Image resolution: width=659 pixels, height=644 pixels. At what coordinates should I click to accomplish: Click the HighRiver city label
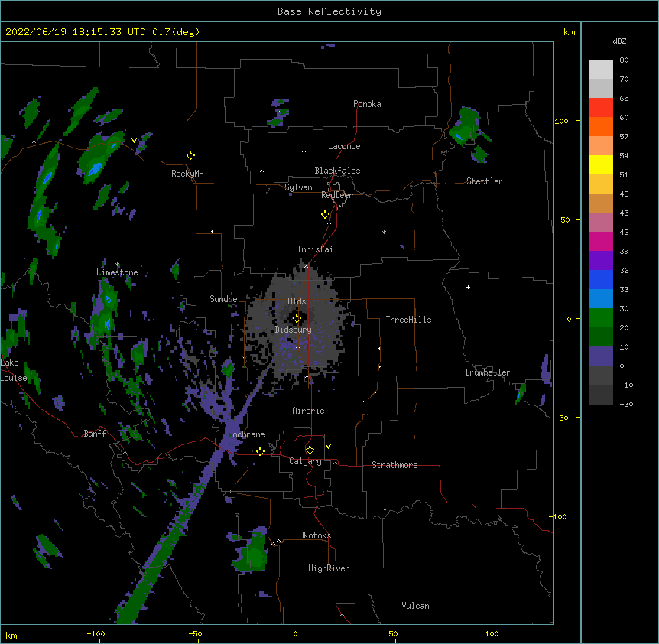coord(329,568)
